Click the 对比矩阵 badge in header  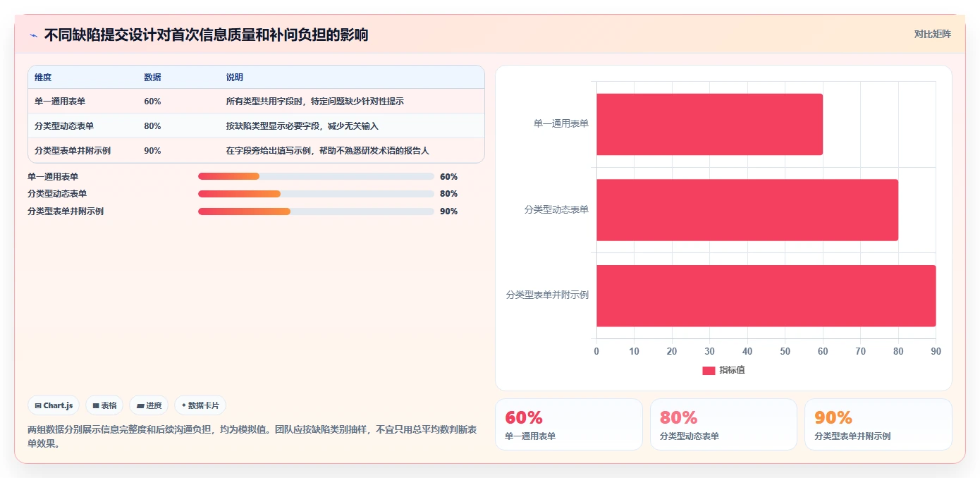[x=932, y=34]
